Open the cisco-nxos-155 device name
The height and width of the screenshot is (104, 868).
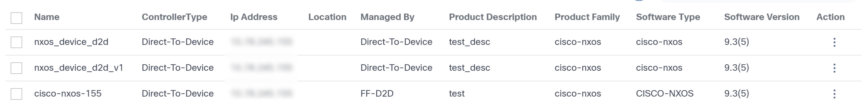point(68,94)
